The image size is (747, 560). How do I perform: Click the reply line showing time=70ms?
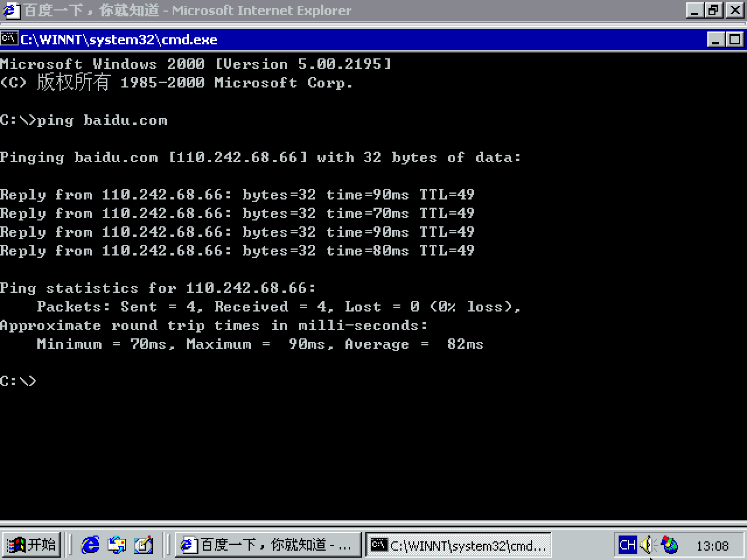pyautogui.click(x=238, y=213)
